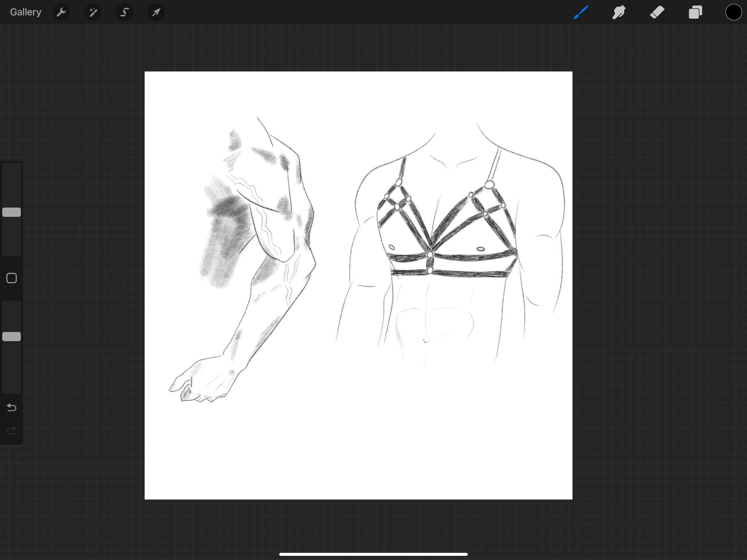The image size is (747, 560).
Task: Undo the last stroke
Action: point(12,408)
